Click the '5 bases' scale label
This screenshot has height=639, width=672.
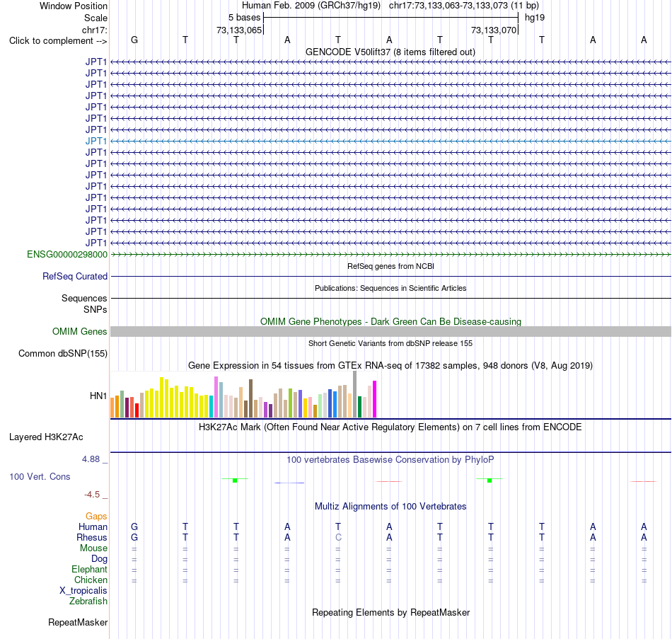[x=244, y=18]
